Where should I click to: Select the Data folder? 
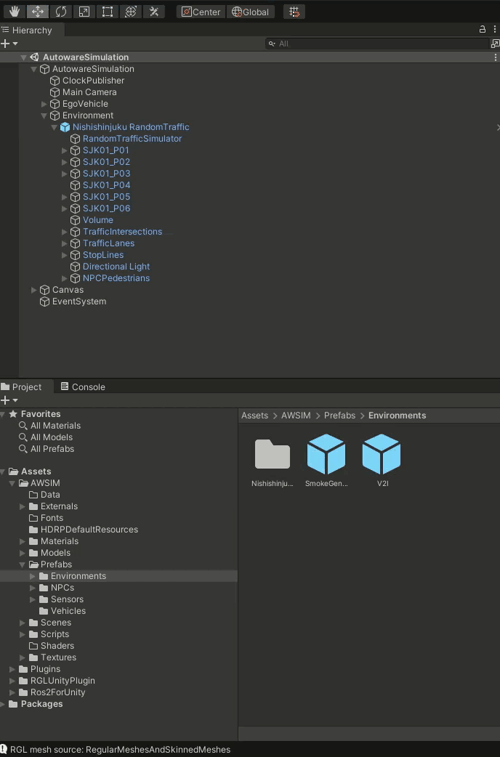coord(50,495)
